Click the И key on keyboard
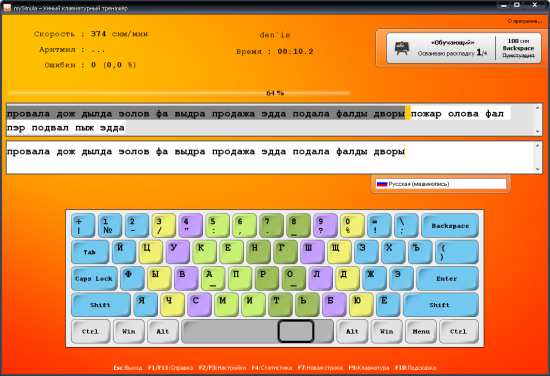550x376 pixels. 253,305
